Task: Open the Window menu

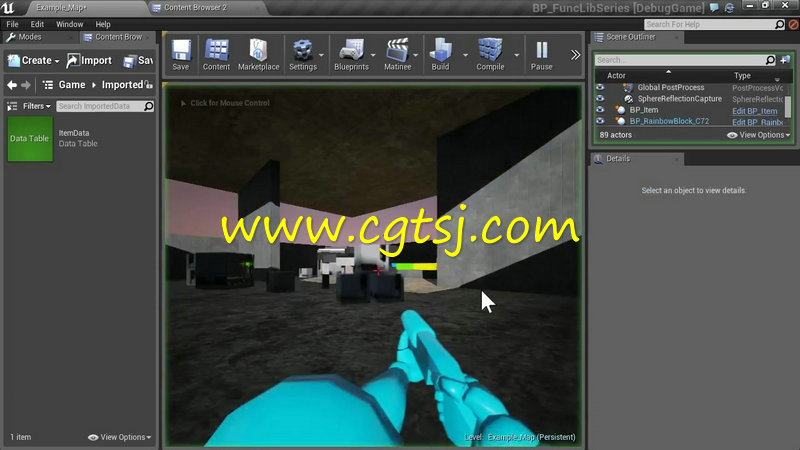Action: pyautogui.click(x=69, y=24)
